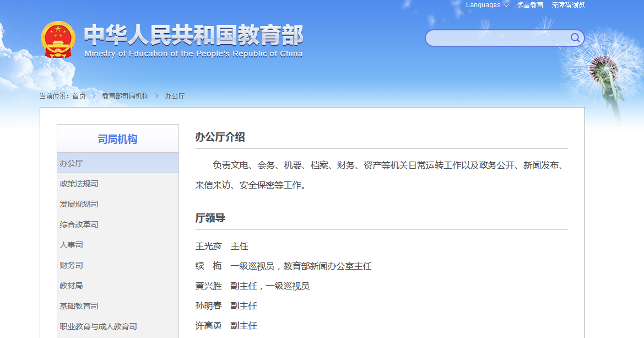
Task: Click the 办公厅 breadcrumb item
Action: point(175,96)
